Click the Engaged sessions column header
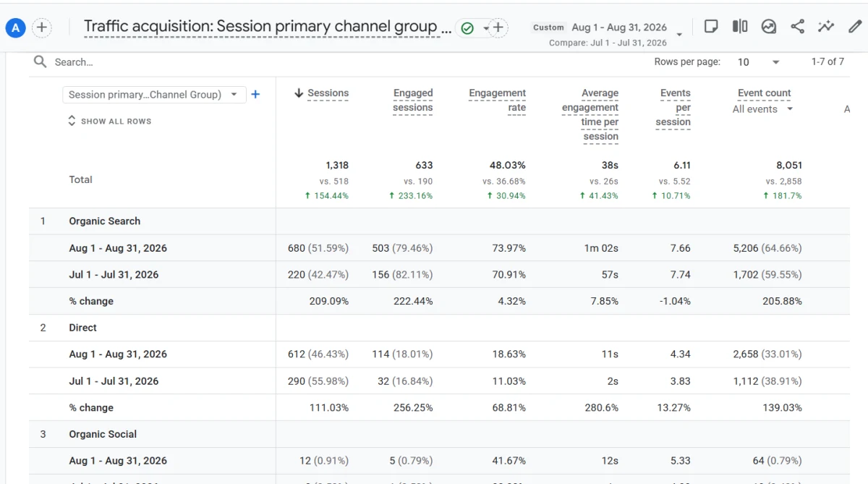 coord(412,101)
